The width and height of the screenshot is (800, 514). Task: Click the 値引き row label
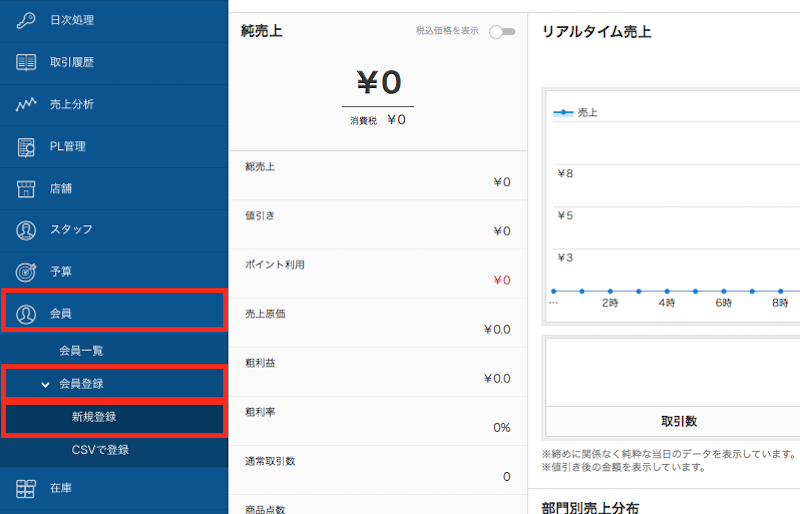click(x=260, y=216)
